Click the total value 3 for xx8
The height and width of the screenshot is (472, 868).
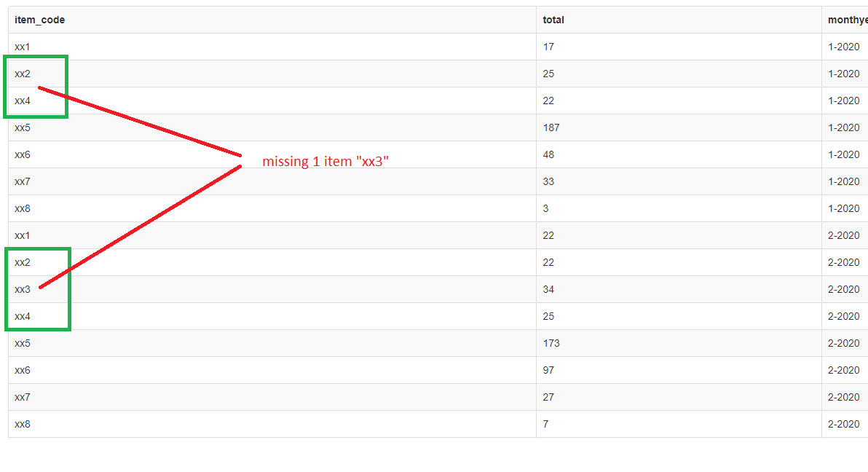coord(546,209)
